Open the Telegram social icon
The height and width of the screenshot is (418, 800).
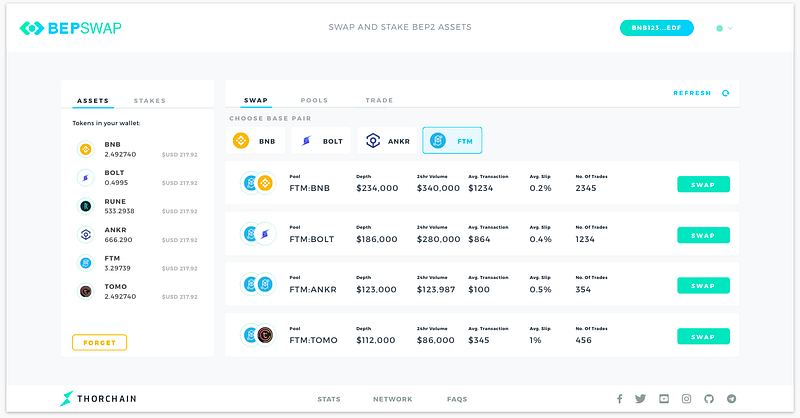732,399
